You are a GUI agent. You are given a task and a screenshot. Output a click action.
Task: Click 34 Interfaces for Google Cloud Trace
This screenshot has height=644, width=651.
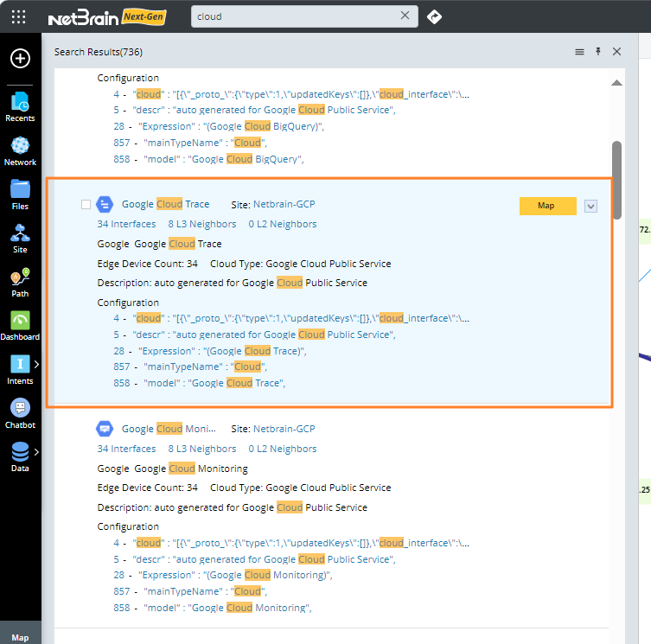click(126, 224)
